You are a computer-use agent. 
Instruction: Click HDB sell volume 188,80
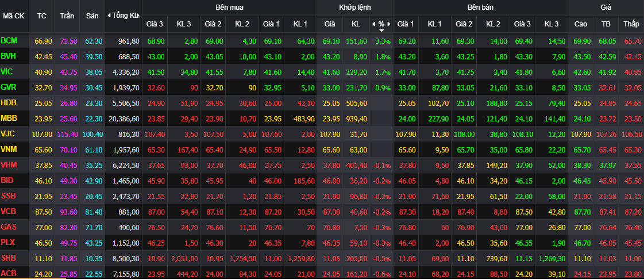[x=496, y=104]
